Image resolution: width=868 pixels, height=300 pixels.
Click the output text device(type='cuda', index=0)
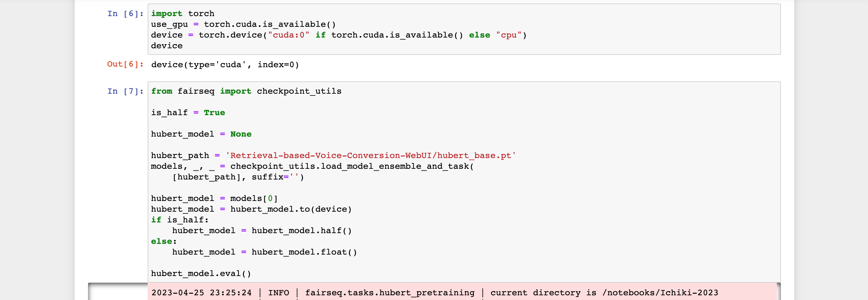225,64
